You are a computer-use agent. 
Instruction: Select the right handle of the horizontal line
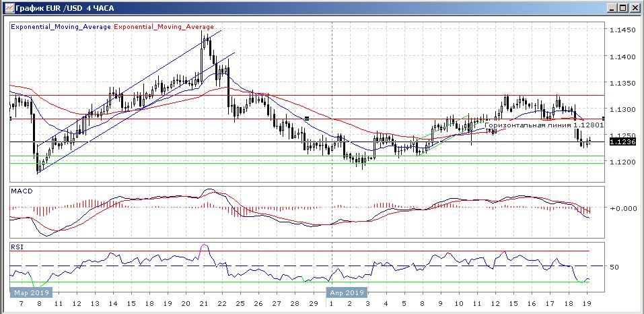pos(604,119)
